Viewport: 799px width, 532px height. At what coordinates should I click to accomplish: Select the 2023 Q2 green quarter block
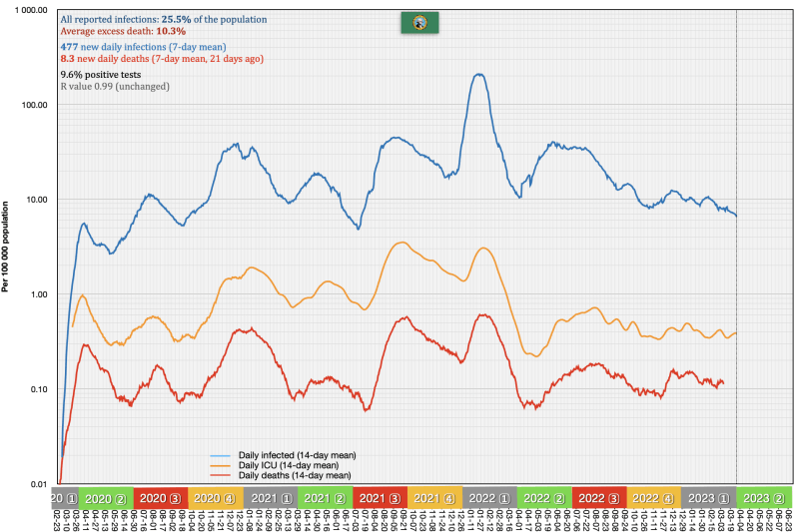[764, 498]
